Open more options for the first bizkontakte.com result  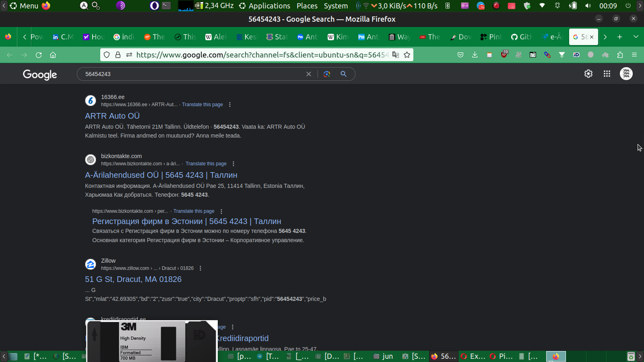[x=233, y=164]
